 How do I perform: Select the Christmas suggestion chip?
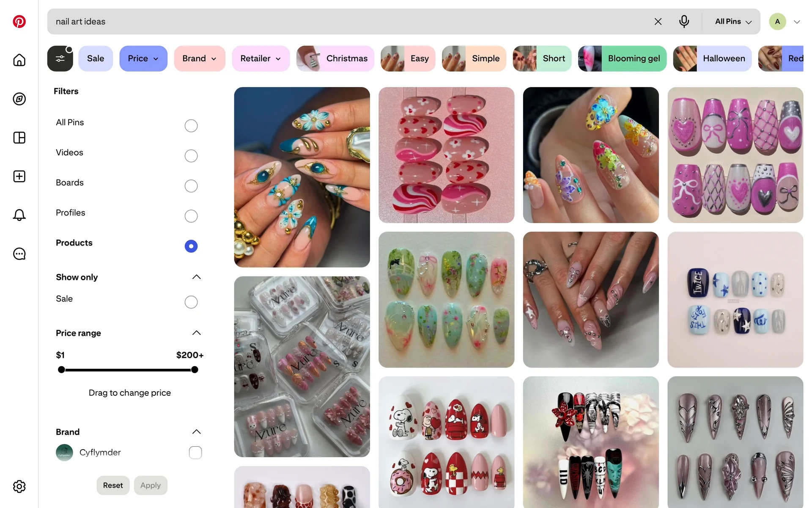pyautogui.click(x=335, y=58)
